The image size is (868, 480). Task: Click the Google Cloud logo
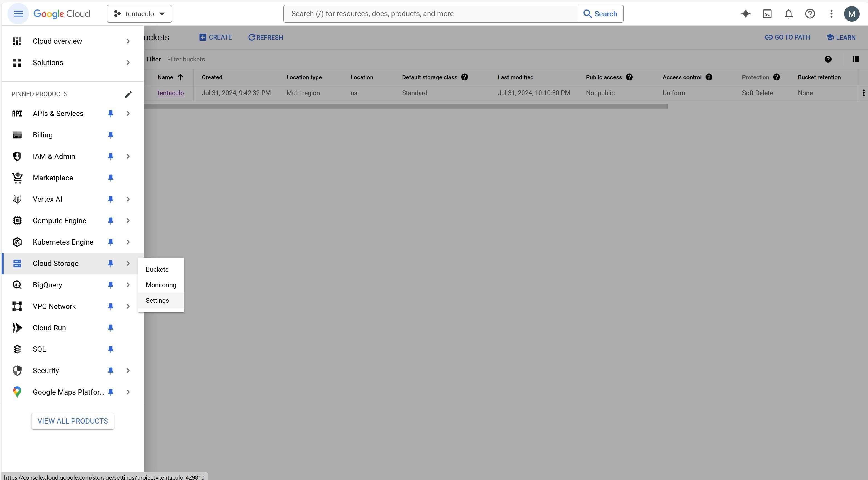tap(62, 14)
